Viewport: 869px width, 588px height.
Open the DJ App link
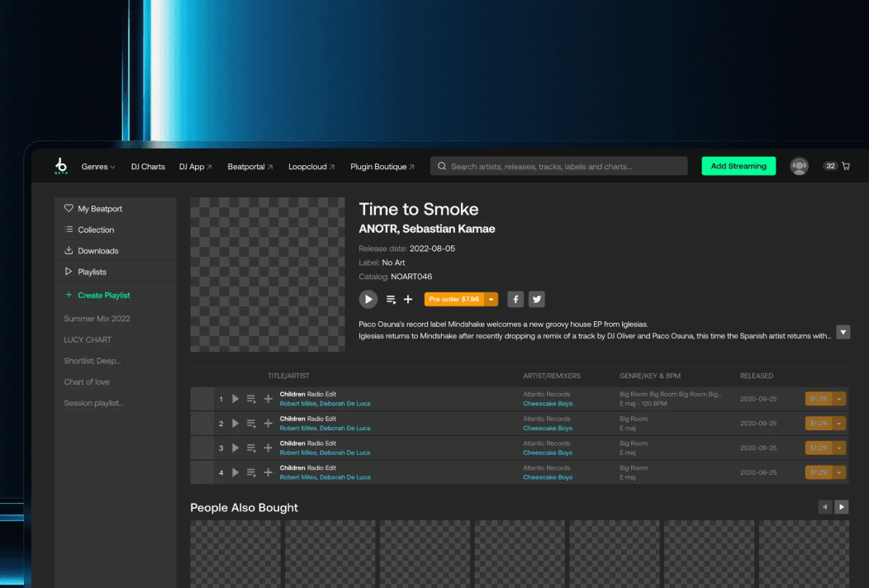click(x=196, y=166)
